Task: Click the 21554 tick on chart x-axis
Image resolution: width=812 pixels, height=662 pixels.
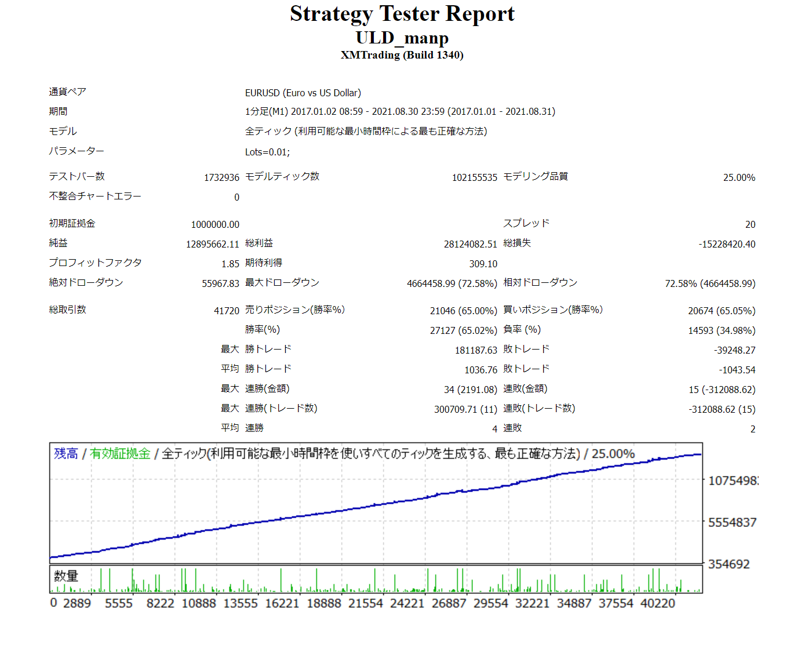Action: [365, 603]
